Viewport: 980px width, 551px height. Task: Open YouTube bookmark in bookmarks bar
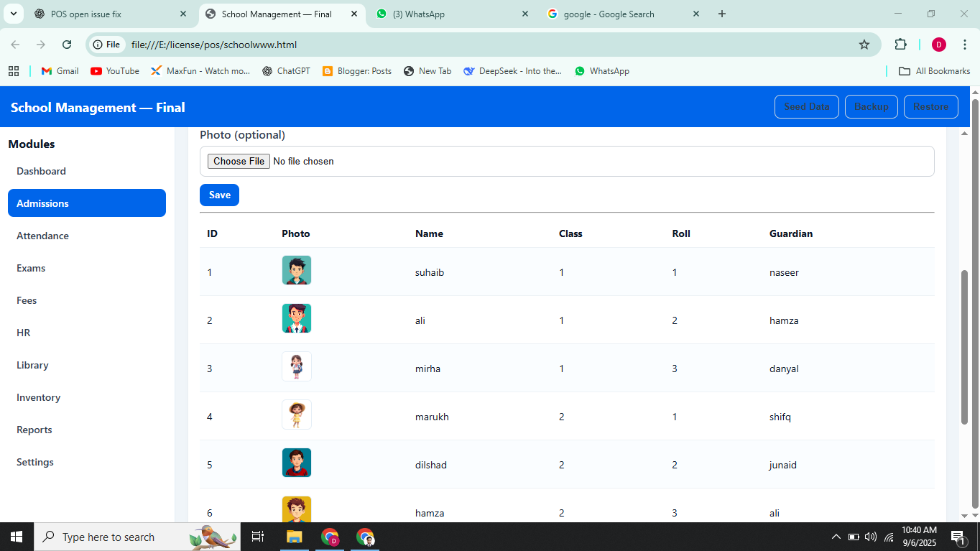[115, 71]
